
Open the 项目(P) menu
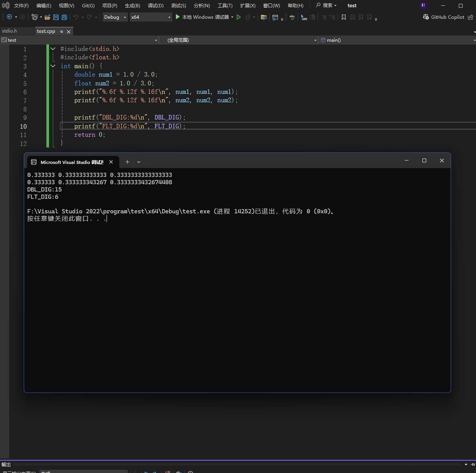[x=110, y=5]
